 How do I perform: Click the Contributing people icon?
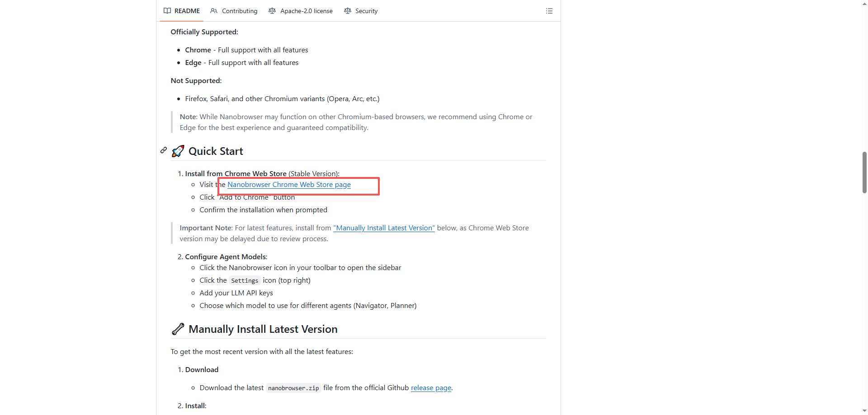[214, 11]
